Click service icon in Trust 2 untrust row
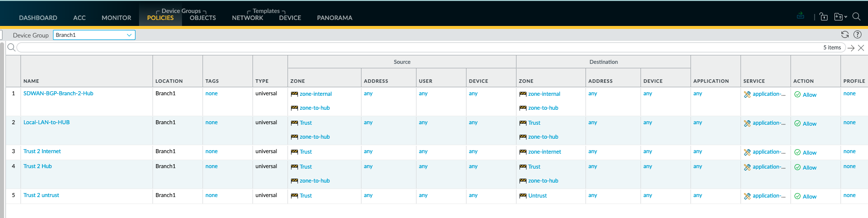This screenshot has width=868, height=218. (747, 196)
